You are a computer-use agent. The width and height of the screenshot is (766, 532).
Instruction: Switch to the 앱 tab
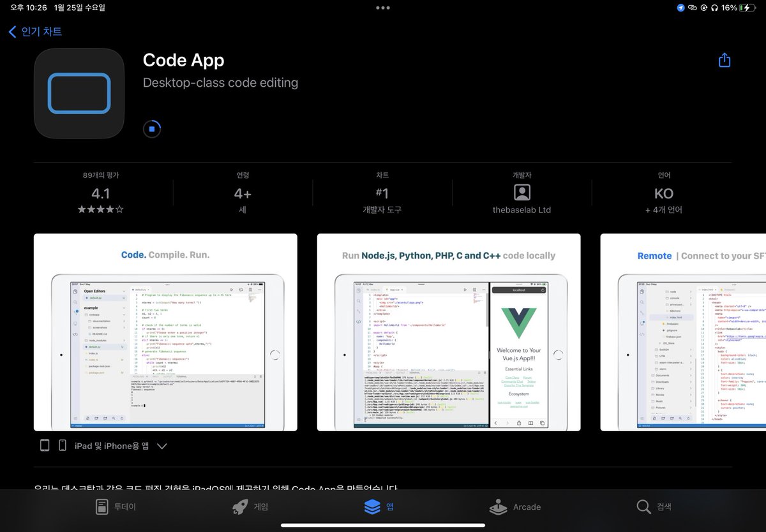point(379,507)
